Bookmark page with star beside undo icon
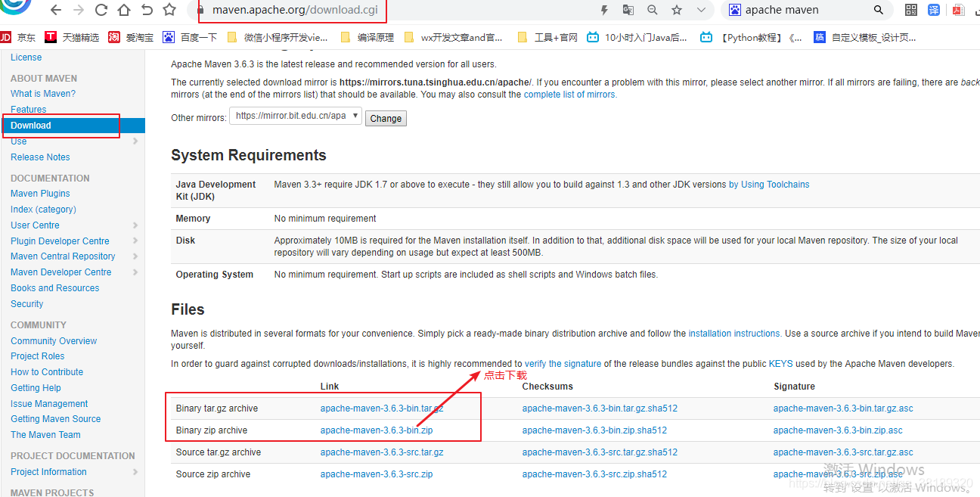The height and width of the screenshot is (497, 980). click(x=169, y=11)
